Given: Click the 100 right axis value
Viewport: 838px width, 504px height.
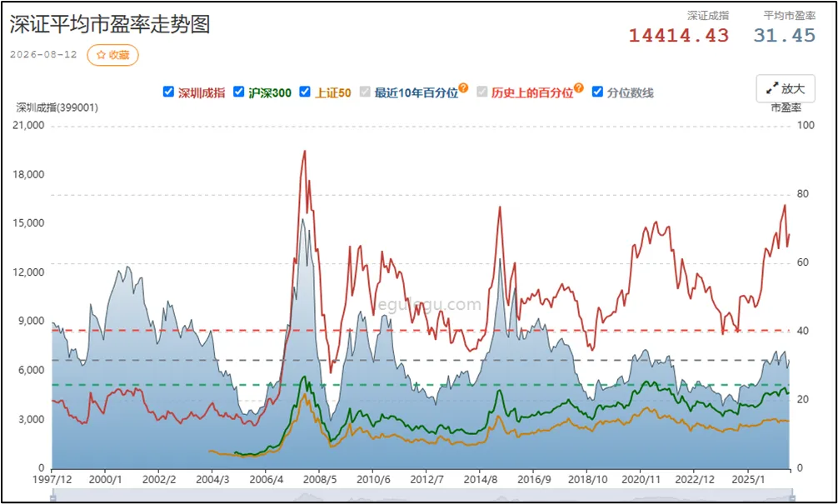Looking at the screenshot, I should [806, 125].
